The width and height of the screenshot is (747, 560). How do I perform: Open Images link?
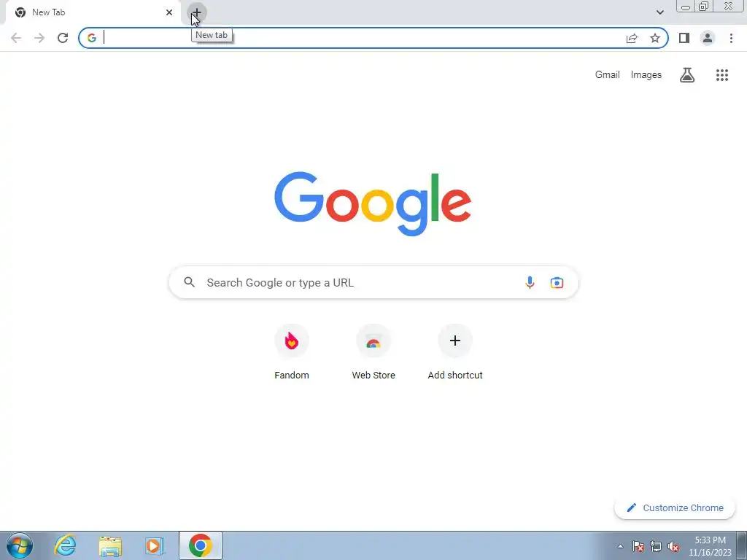[646, 75]
